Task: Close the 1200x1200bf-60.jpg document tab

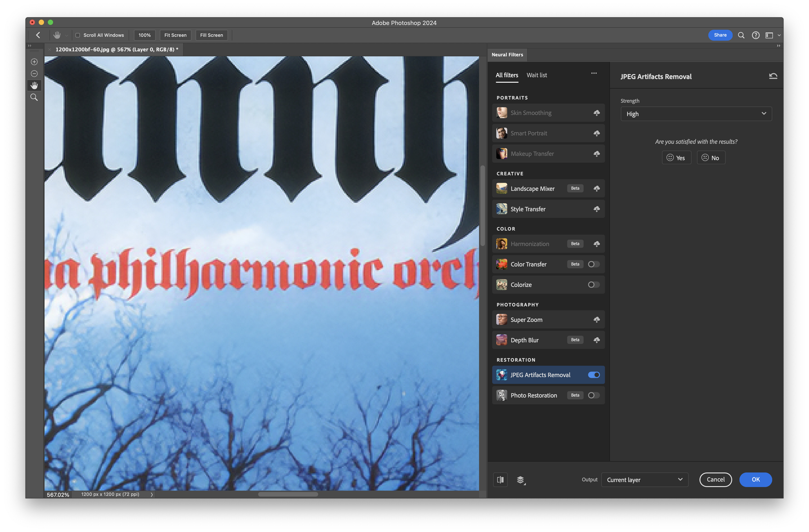Action: 50,50
